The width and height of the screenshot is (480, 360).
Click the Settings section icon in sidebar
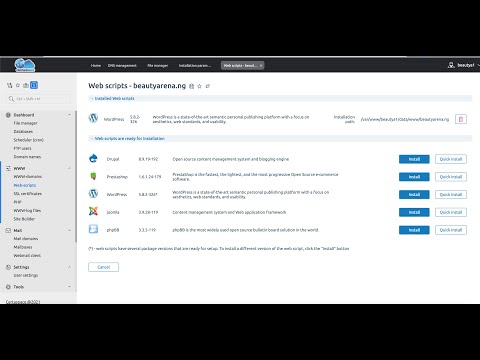(8, 267)
